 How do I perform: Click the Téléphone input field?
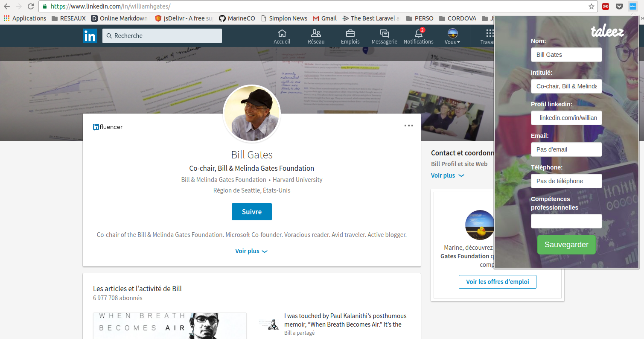click(x=566, y=181)
